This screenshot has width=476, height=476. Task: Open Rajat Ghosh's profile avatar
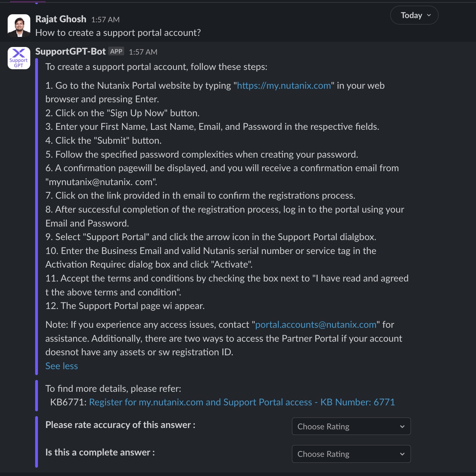click(19, 25)
